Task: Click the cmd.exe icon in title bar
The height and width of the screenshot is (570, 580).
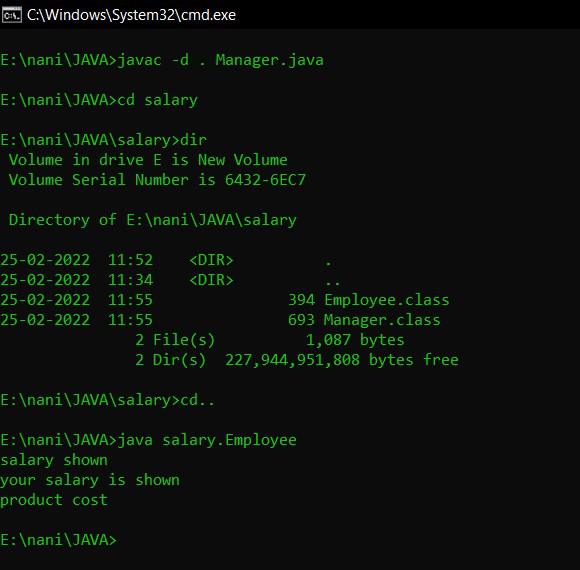Action: coord(11,15)
